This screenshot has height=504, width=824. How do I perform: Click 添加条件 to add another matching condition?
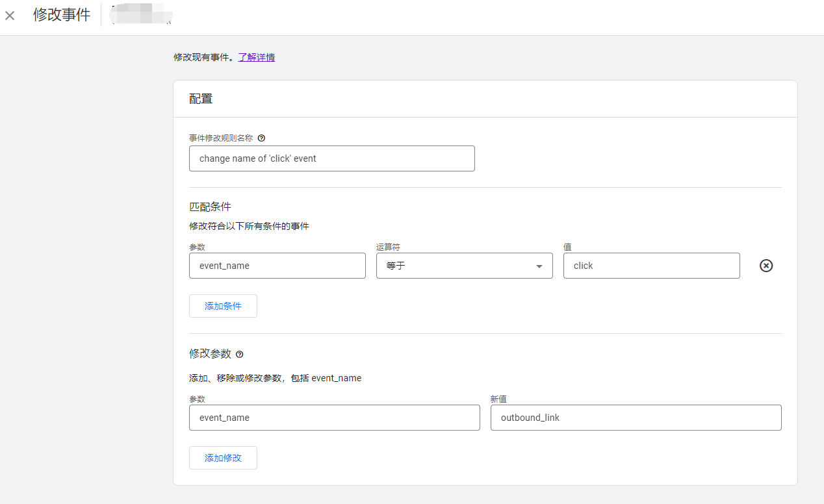223,305
